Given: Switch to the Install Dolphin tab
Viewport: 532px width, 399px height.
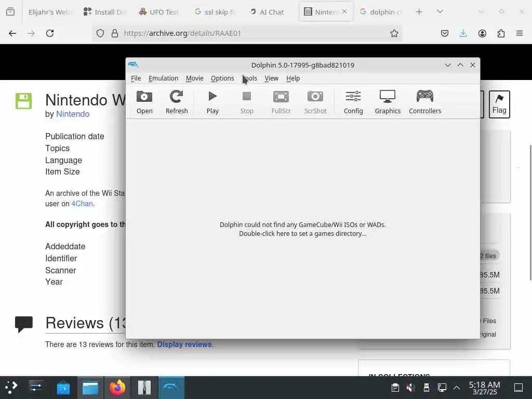Looking at the screenshot, I should pyautogui.click(x=105, y=12).
